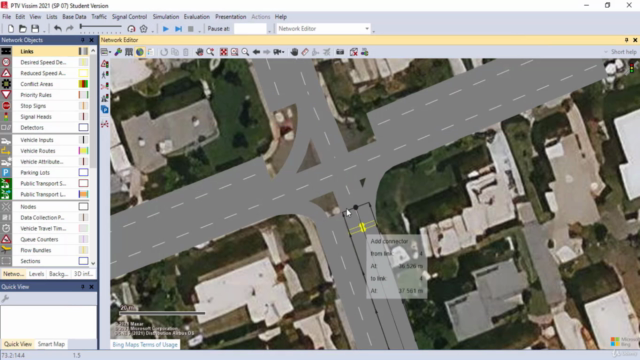Viewport: 640px width, 360px height.
Task: Select Reduced Speed Areas object
Action: 44,73
